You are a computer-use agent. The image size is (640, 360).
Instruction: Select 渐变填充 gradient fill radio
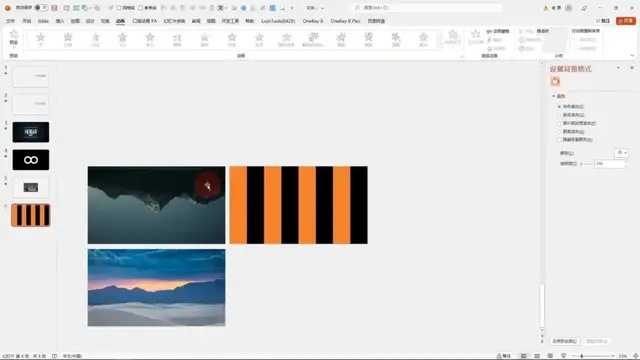[x=559, y=115]
